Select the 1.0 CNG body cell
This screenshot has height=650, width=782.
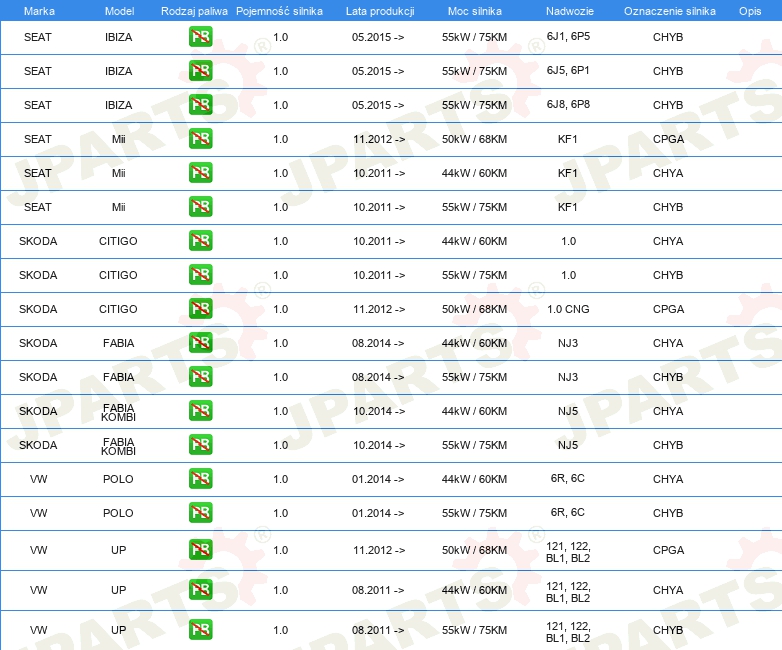[x=568, y=309]
